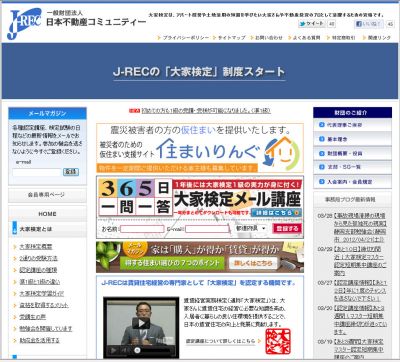The image size is (400, 362).
Task: Play the video with the center play icon
Action: (x=141, y=323)
